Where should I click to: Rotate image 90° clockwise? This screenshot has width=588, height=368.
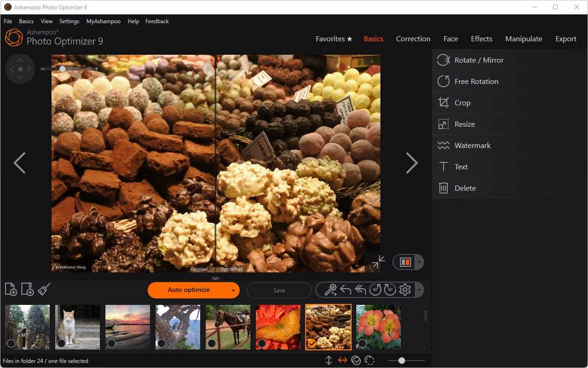pos(390,290)
